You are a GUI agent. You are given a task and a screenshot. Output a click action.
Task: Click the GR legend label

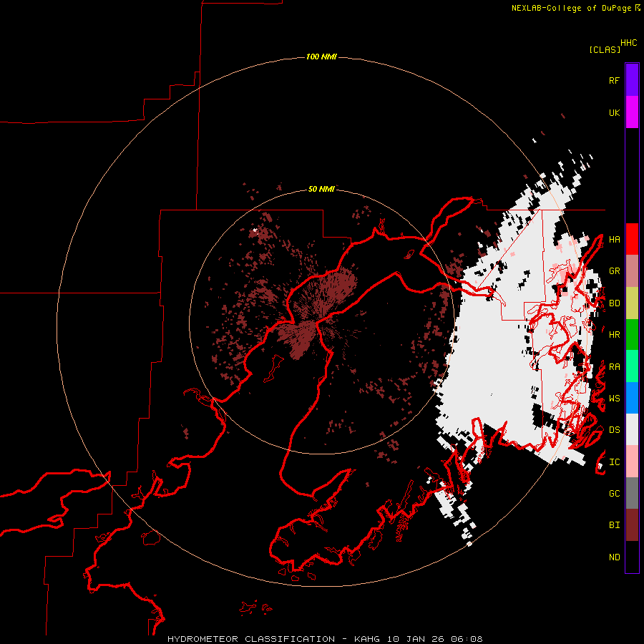pyautogui.click(x=614, y=271)
